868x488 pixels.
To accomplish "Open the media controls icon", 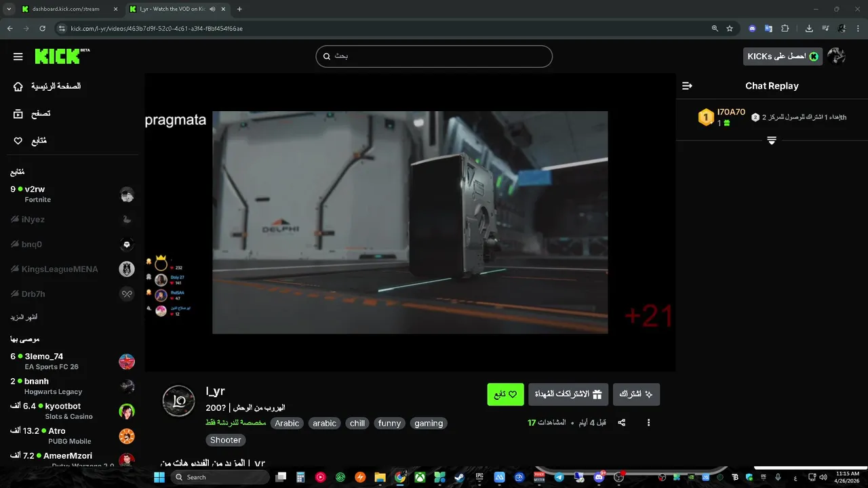I will coord(825,28).
